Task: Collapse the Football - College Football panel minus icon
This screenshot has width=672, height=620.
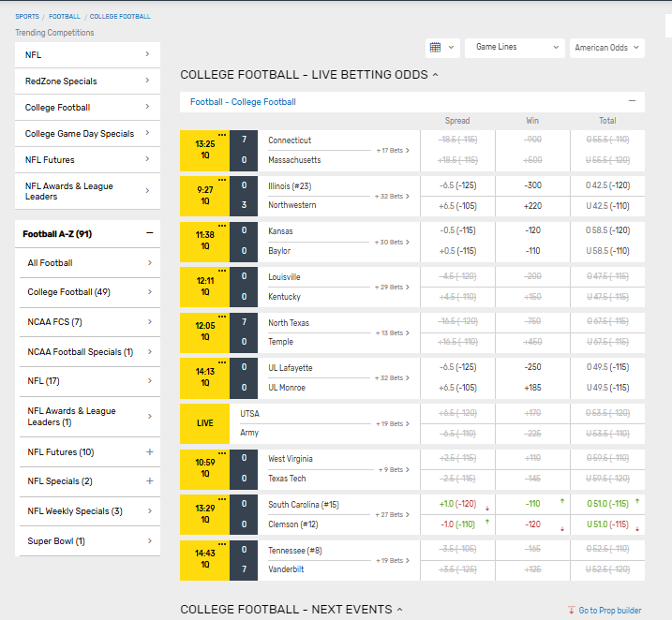Action: pyautogui.click(x=632, y=101)
